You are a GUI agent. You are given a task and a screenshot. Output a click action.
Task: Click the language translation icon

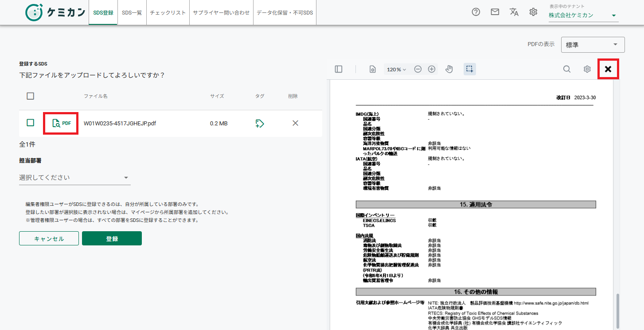coord(514,12)
